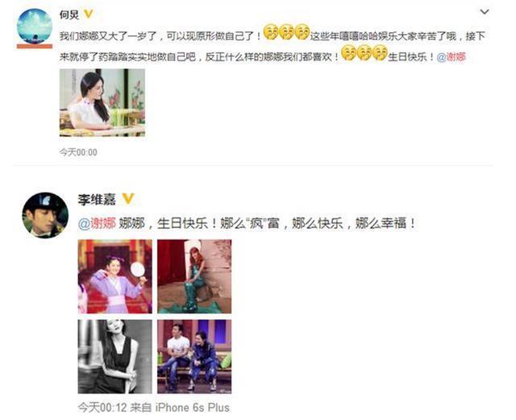
Task: Click the emoji right before 生日快乐 text
Action: 380,53
